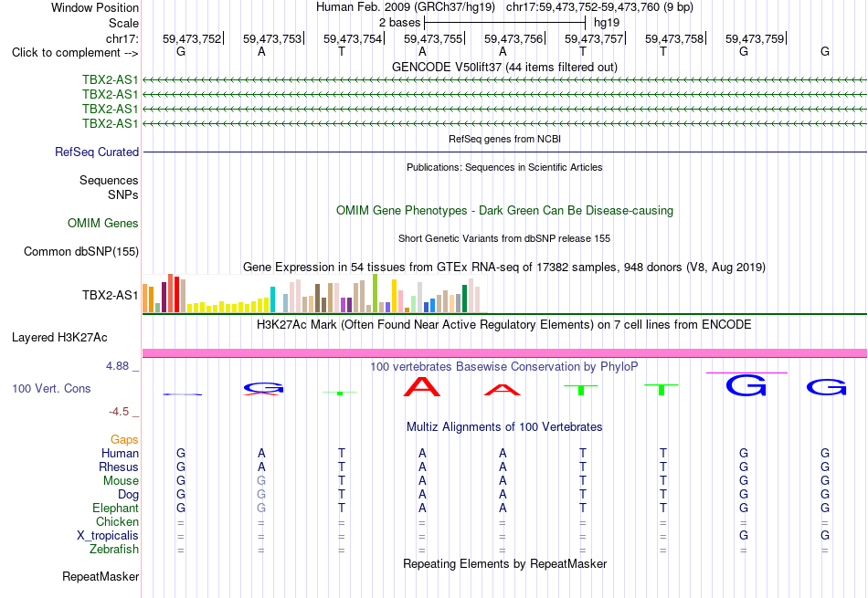Viewport: 868px width, 598px height.
Task: Open the RepeatMasker track label
Action: click(101, 576)
